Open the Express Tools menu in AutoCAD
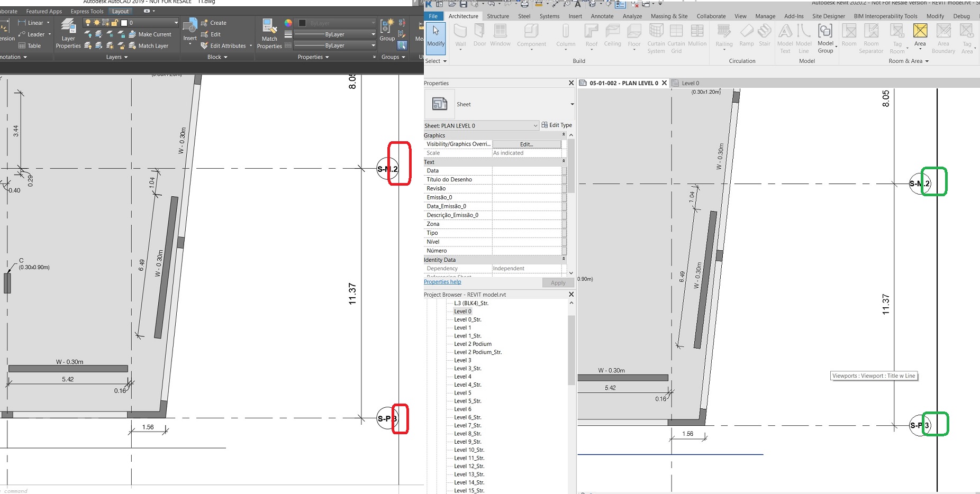Screen dimensions: 980x494 [x=86, y=11]
